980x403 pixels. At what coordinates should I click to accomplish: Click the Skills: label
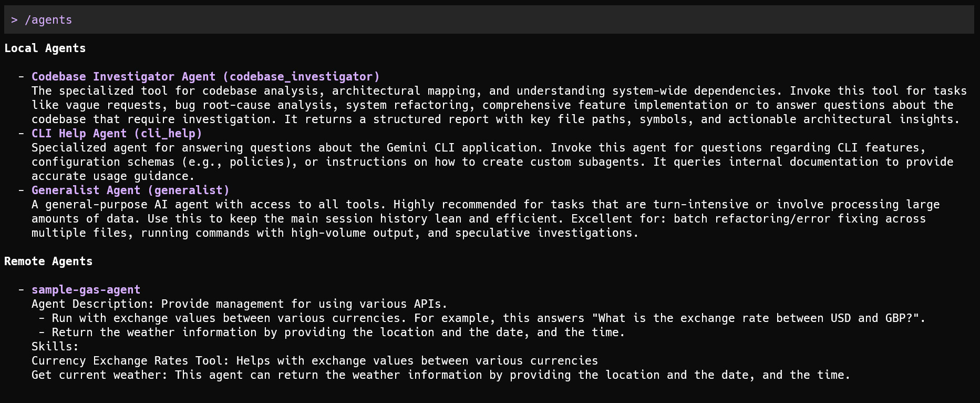(x=55, y=347)
